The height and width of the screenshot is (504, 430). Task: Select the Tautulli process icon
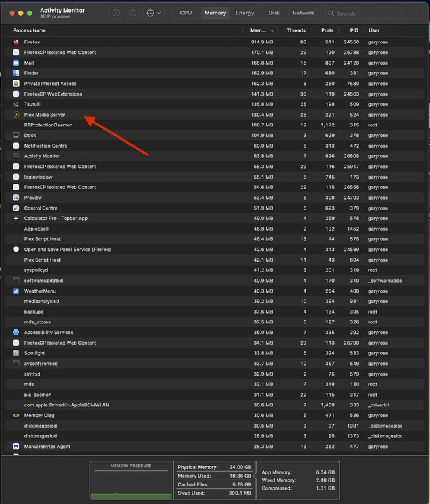click(x=16, y=104)
